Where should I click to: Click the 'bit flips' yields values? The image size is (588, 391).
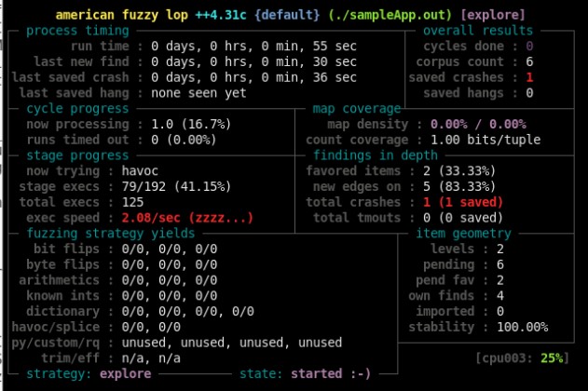170,249
